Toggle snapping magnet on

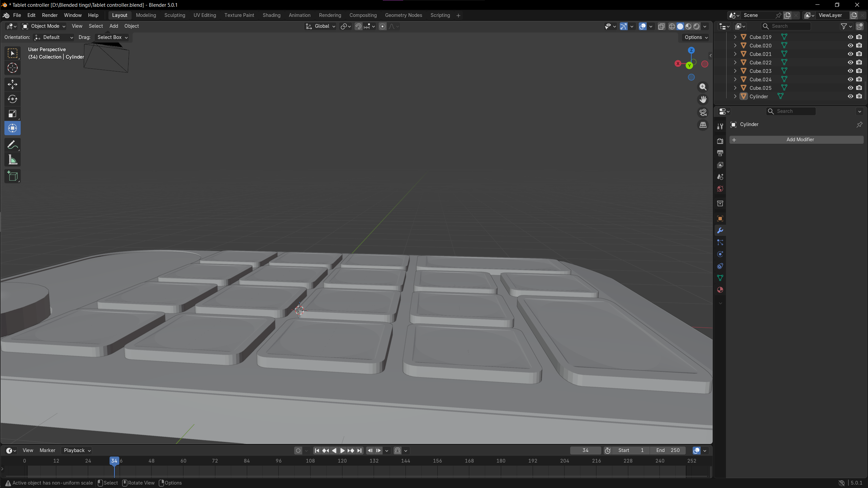click(x=358, y=26)
